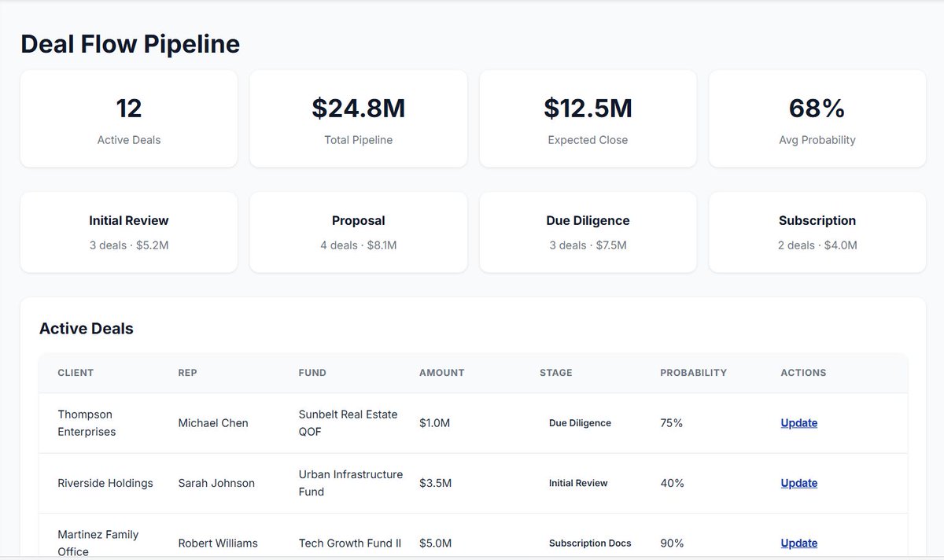Click Update link for Martinez Family Office
944x560 pixels.
pos(798,543)
